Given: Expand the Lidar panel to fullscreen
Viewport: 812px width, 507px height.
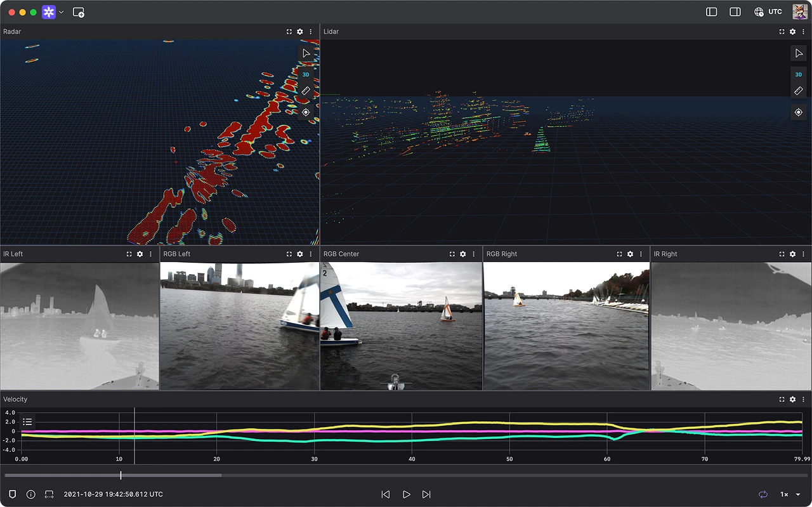Looking at the screenshot, I should click(x=781, y=32).
